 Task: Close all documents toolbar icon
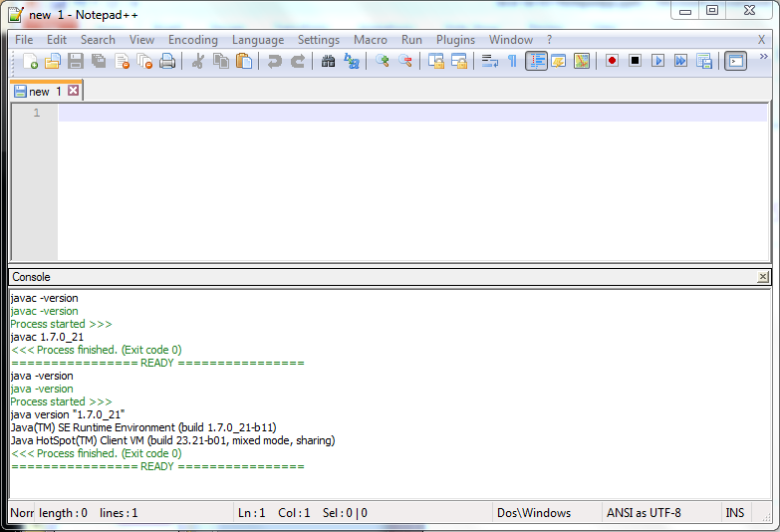(x=144, y=61)
